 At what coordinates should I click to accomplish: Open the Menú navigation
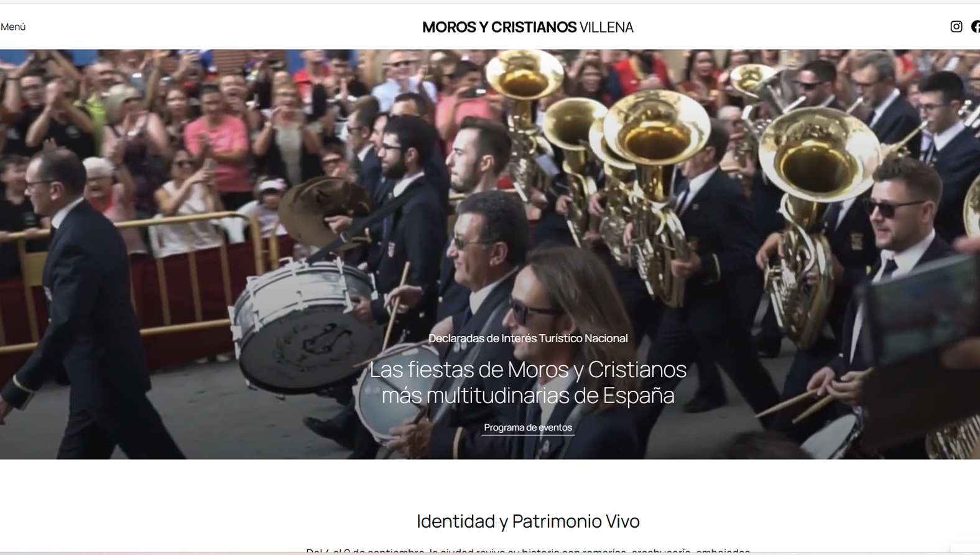pos(13,27)
